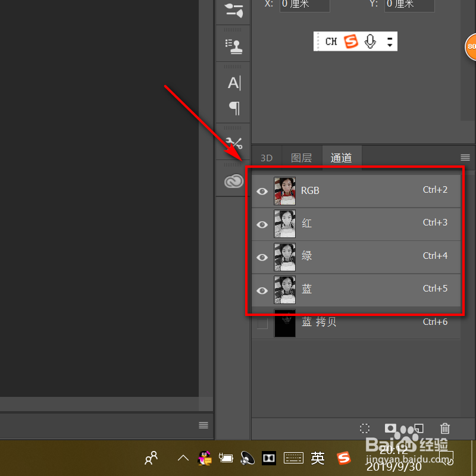Open Dolby audio tray icon
Screen dimensions: 476x476
pyautogui.click(x=269, y=458)
